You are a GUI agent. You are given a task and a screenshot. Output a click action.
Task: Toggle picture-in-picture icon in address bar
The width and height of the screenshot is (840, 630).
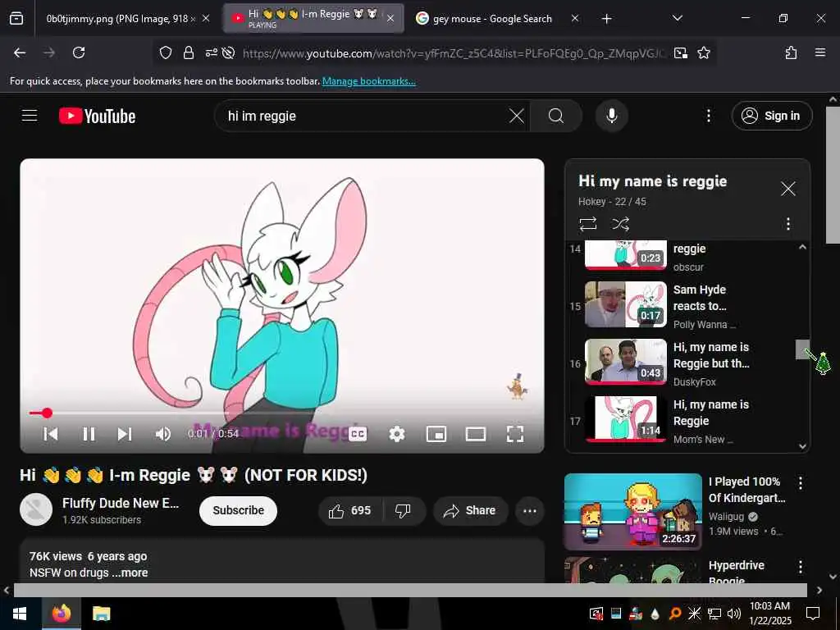[x=680, y=52]
